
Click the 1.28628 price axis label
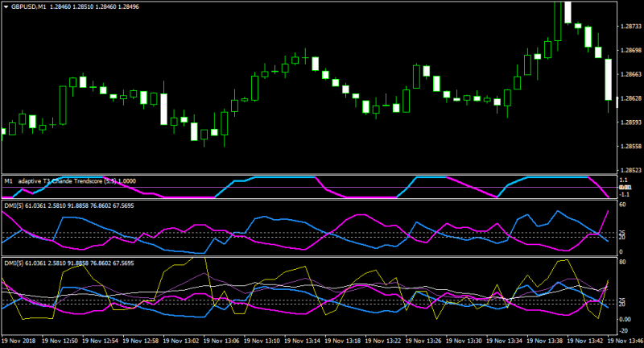pos(630,98)
